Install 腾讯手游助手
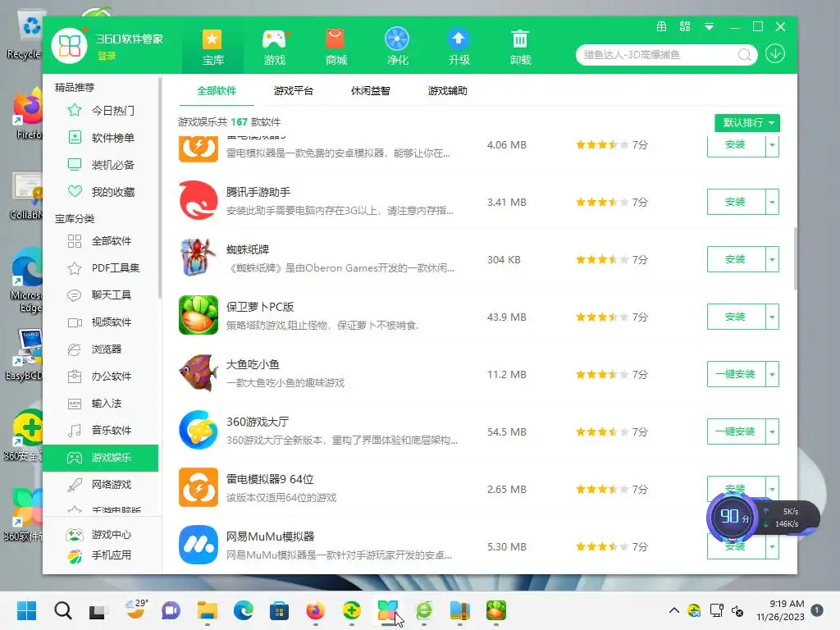The image size is (840, 630). click(x=736, y=202)
